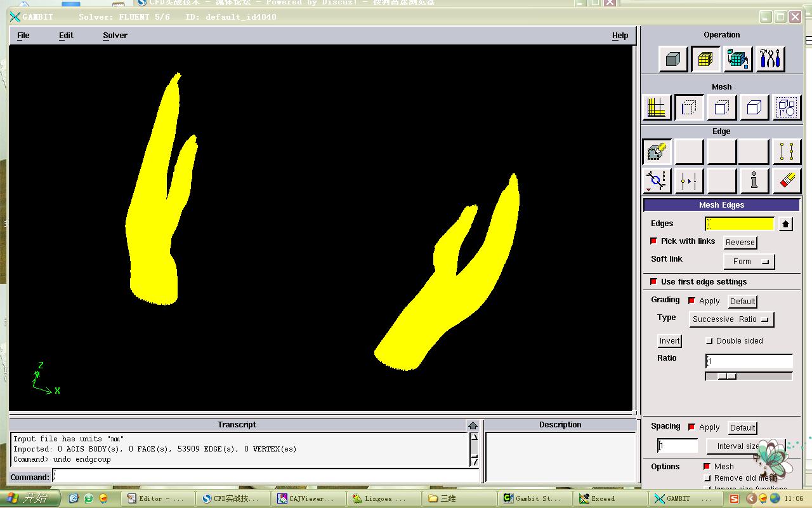Open the Edges list arrow button
Screen dimensions: 812x508
[785, 224]
